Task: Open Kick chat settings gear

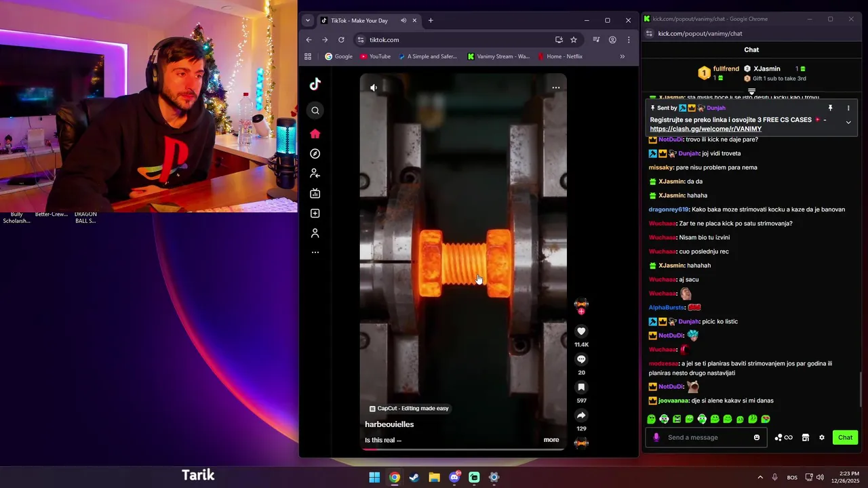Action: point(822,437)
